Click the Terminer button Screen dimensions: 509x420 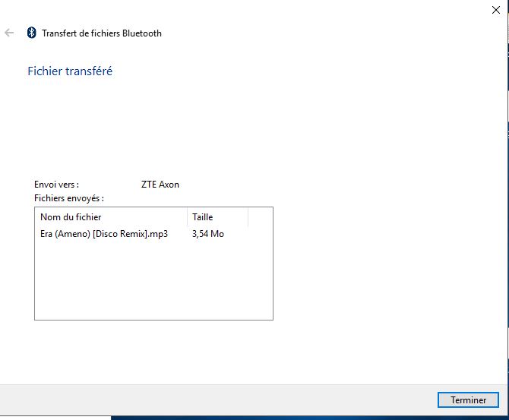pyautogui.click(x=468, y=399)
